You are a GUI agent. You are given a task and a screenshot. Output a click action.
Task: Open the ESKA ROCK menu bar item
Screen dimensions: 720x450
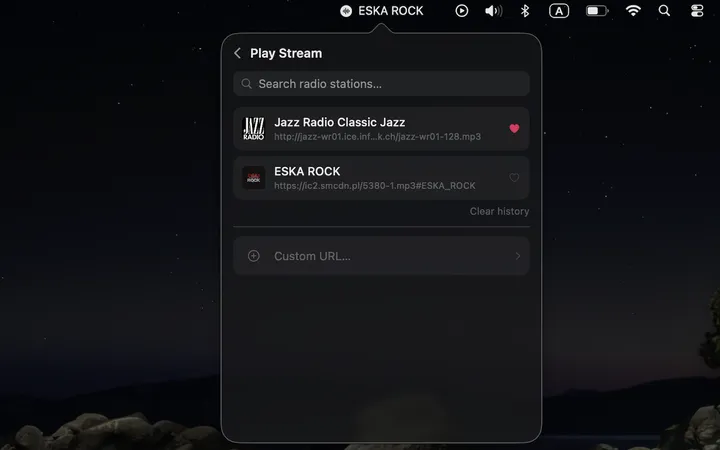coord(382,11)
